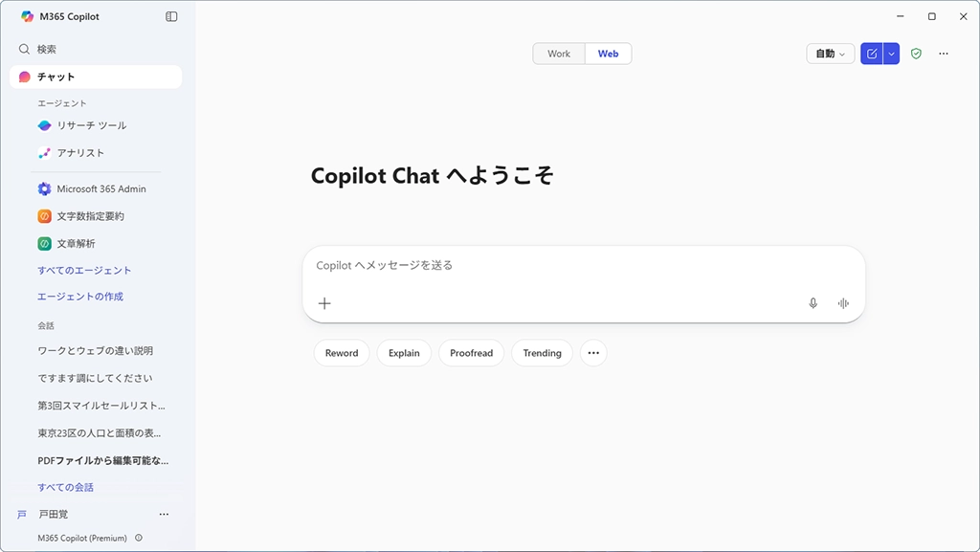
Task: Click the Reword suggestion button
Action: pyautogui.click(x=342, y=353)
